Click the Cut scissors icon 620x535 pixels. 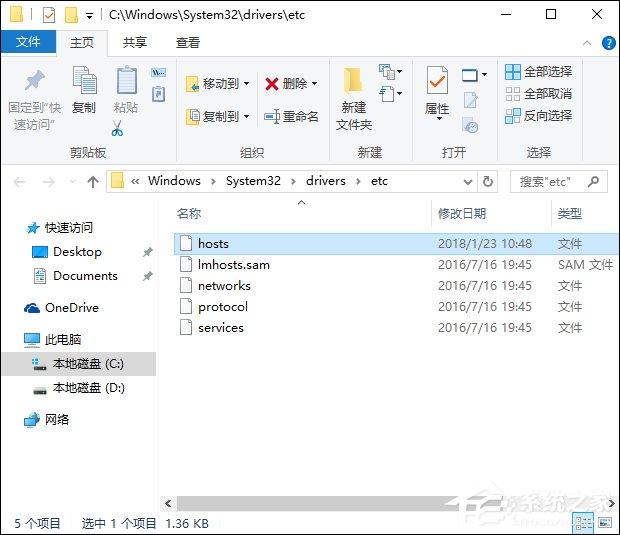click(117, 128)
